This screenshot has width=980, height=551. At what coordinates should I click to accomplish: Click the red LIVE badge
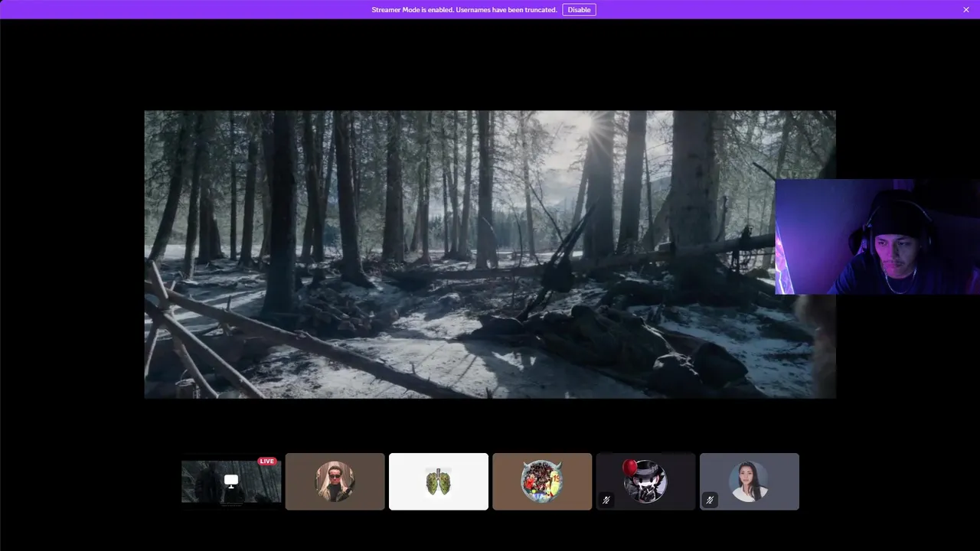(x=266, y=461)
